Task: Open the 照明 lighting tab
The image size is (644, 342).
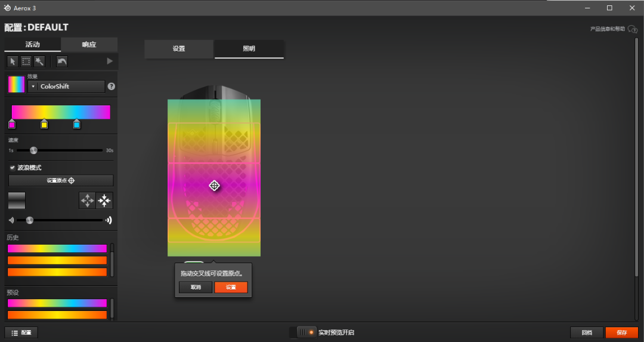Action: [249, 48]
